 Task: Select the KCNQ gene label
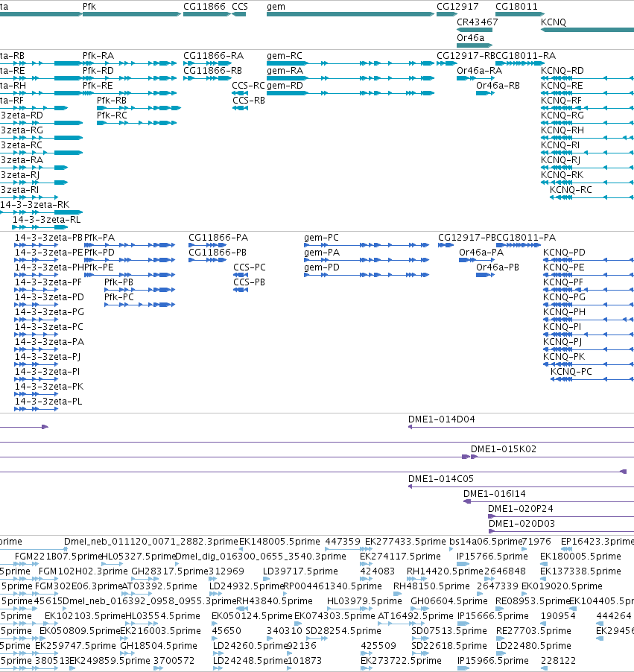(553, 22)
